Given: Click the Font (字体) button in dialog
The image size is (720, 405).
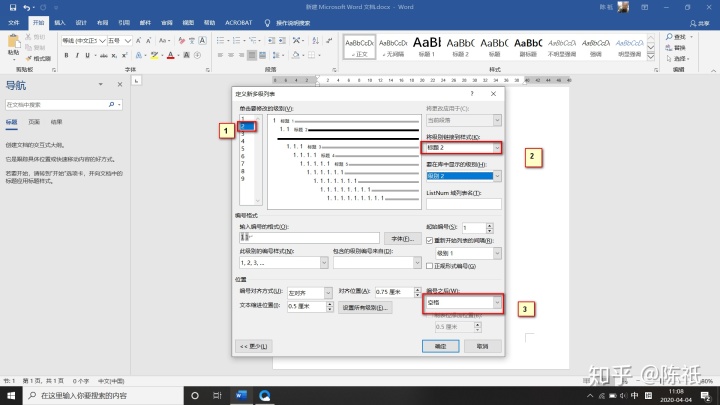Looking at the screenshot, I should coord(403,239).
